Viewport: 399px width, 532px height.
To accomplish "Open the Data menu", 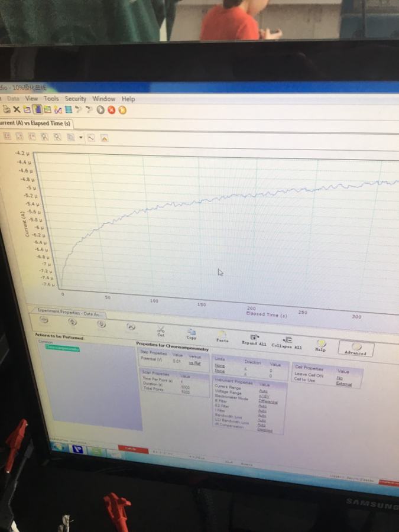I will (13, 98).
